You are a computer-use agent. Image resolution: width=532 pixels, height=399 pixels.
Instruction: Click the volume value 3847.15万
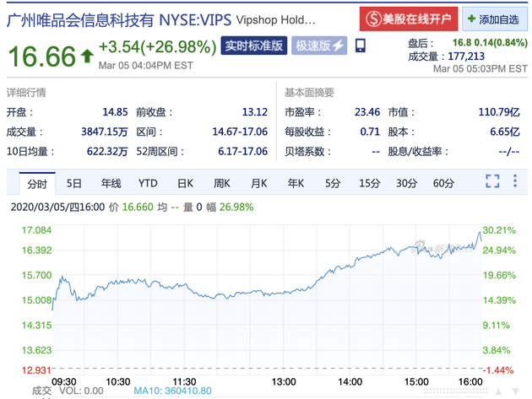[105, 132]
